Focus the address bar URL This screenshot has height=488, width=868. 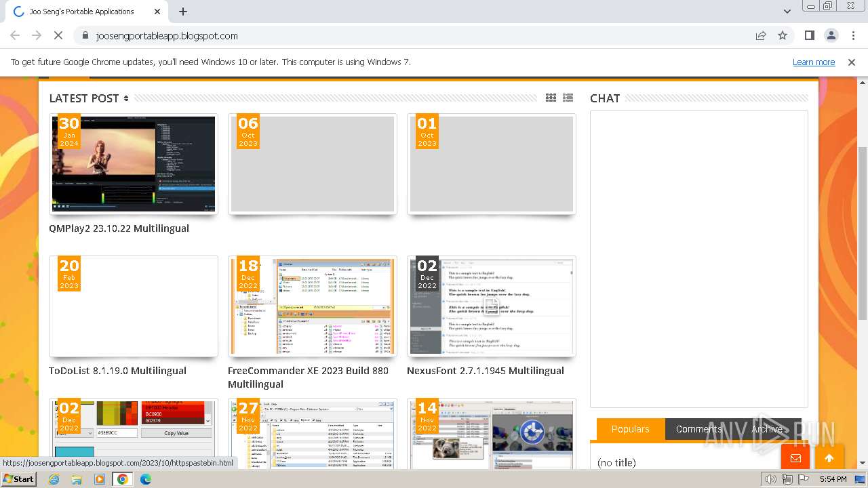pyautogui.click(x=167, y=36)
